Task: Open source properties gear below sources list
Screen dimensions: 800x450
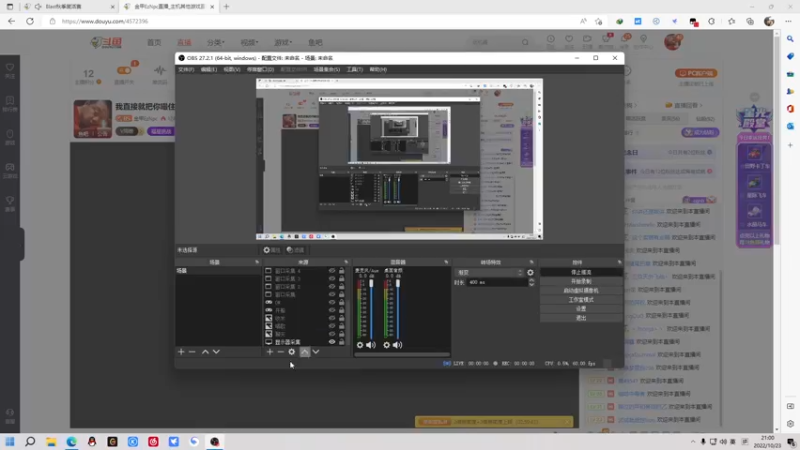Action: (292, 352)
